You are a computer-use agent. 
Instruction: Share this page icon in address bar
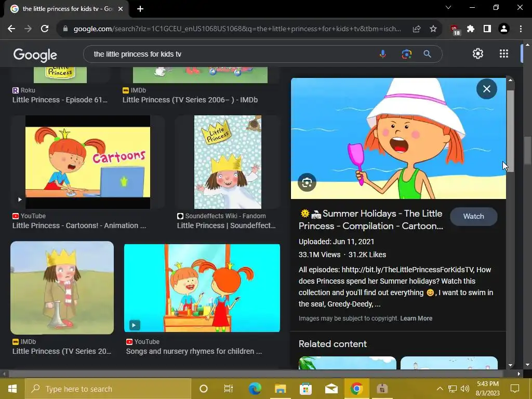click(x=417, y=29)
